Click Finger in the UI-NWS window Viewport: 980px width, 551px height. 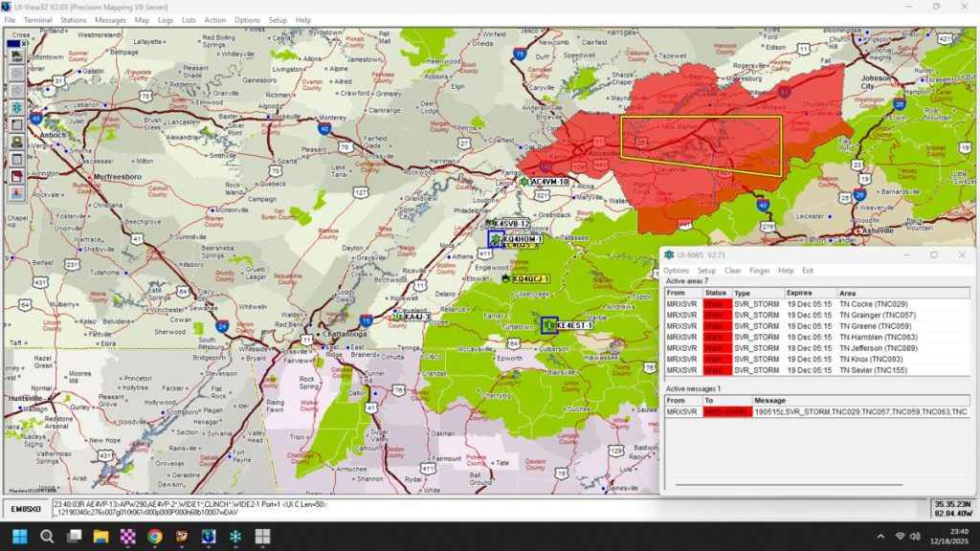click(x=759, y=271)
